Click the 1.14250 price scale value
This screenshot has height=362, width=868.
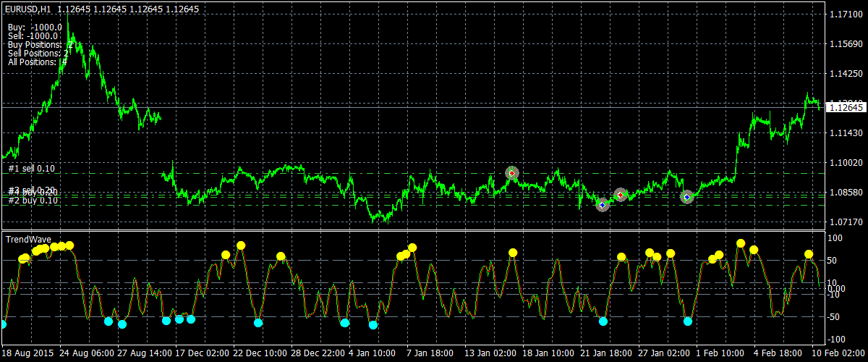click(x=845, y=74)
